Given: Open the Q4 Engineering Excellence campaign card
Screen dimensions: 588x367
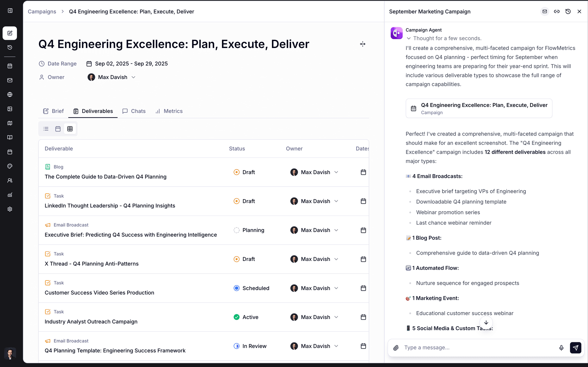Looking at the screenshot, I should click(x=479, y=108).
